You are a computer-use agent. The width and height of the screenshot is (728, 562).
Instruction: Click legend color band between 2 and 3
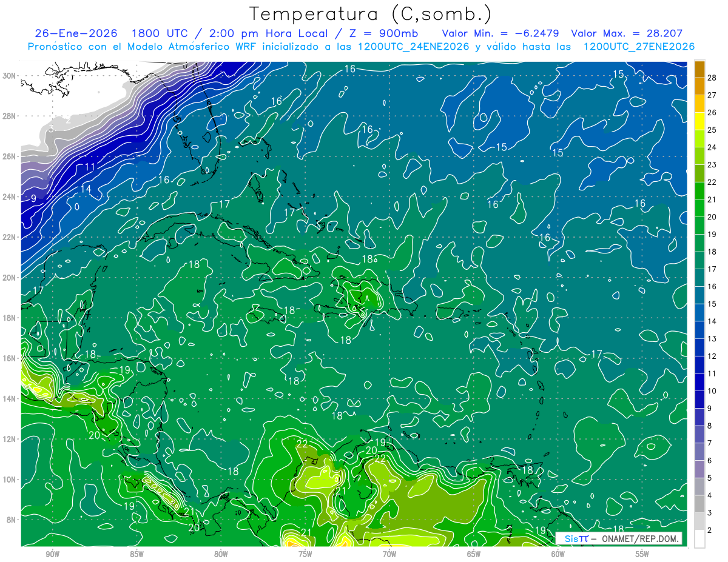699,521
